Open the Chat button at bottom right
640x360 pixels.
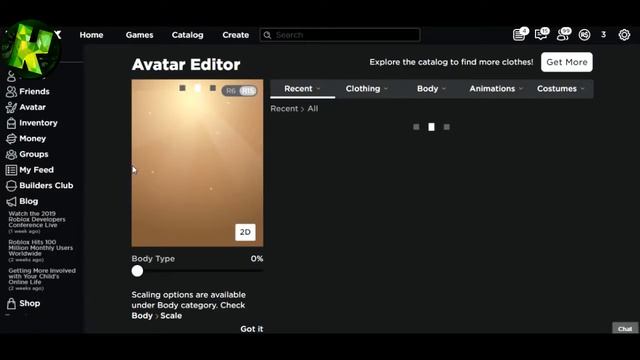(625, 329)
